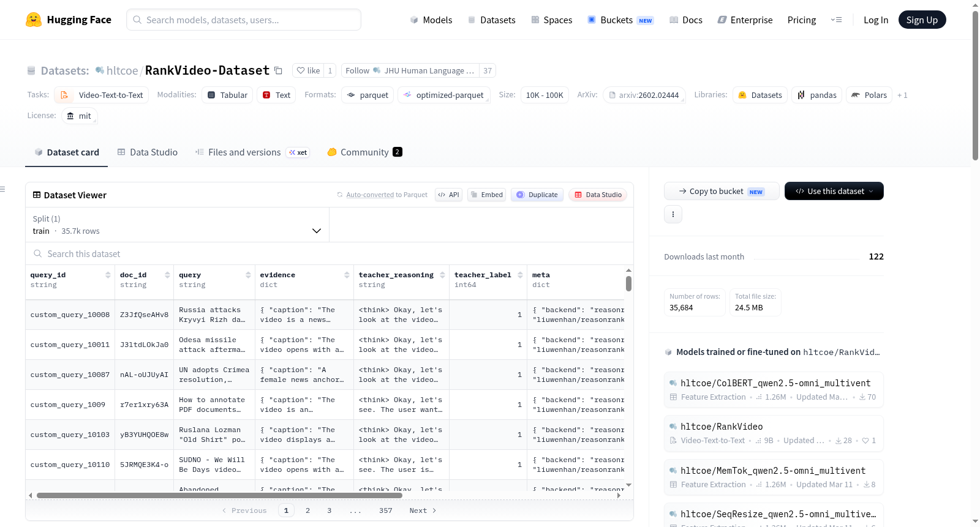This screenshot has width=980, height=527.
Task: Sort by the query_id column sort icon
Action: [x=108, y=275]
